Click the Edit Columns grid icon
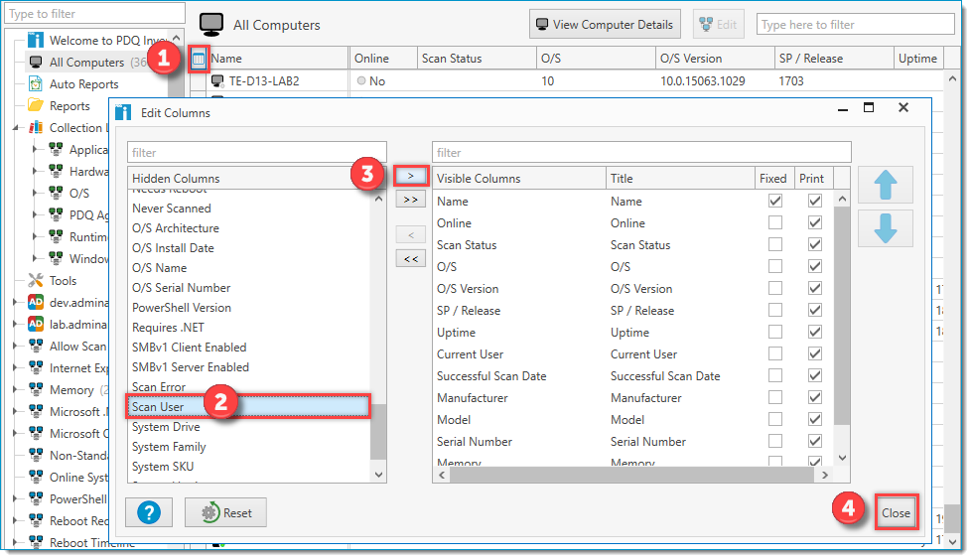This screenshot has height=560, width=972. (199, 59)
